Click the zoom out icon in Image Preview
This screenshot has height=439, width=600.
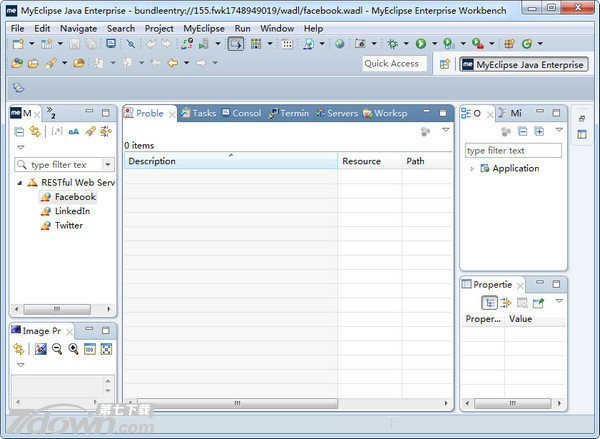[x=57, y=349]
